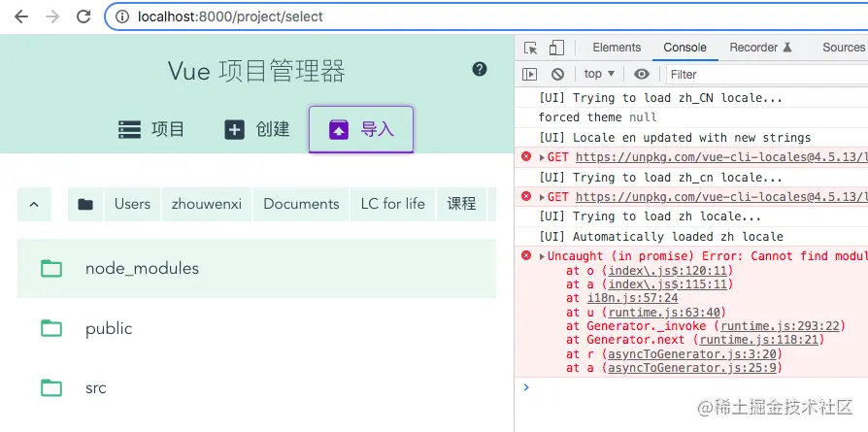Click the zhouwenxi path segment
868x432 pixels.
(207, 205)
